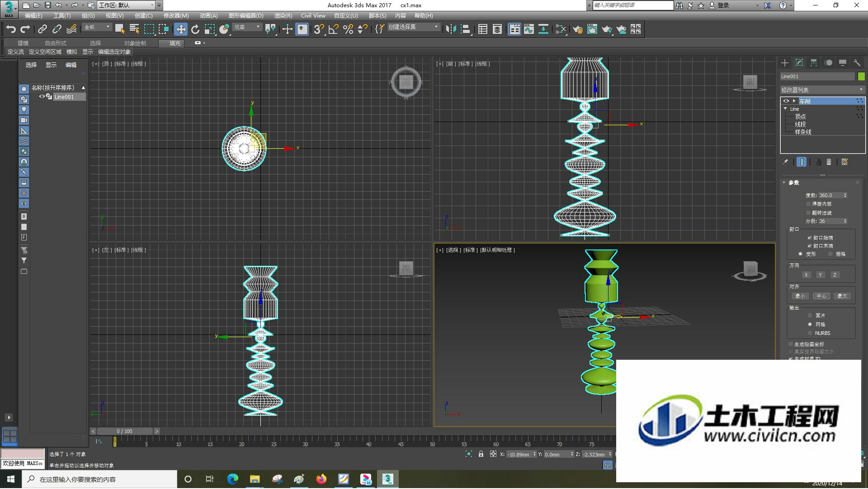Screen dimensions: 868x489
Task: Open the 全部 selection filter dropdown
Action: click(97, 28)
